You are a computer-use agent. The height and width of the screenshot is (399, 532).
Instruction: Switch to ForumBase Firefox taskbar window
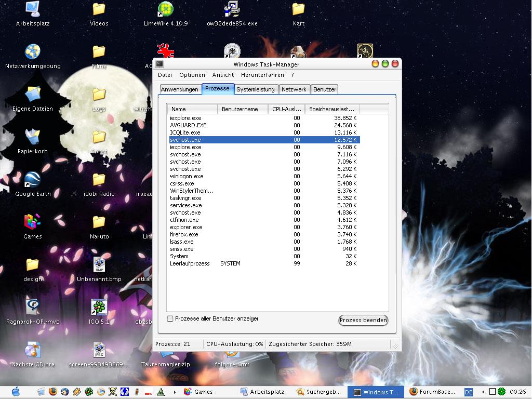click(x=433, y=392)
